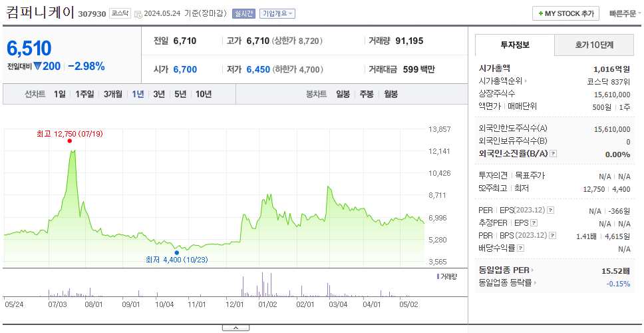Click the calendar icon beside the 2024.05.24 date
Image resolution: width=644 pixels, height=333 pixels.
[138, 14]
